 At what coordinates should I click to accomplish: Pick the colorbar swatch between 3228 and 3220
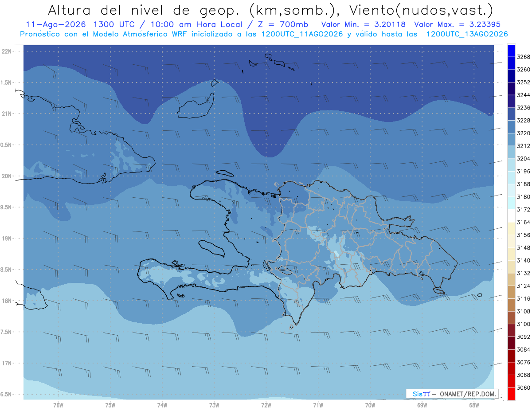[511, 127]
